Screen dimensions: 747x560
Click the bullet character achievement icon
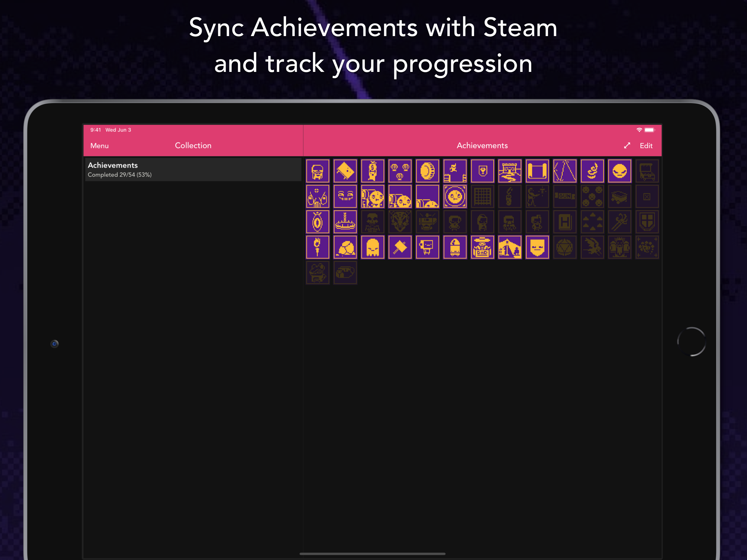[455, 247]
